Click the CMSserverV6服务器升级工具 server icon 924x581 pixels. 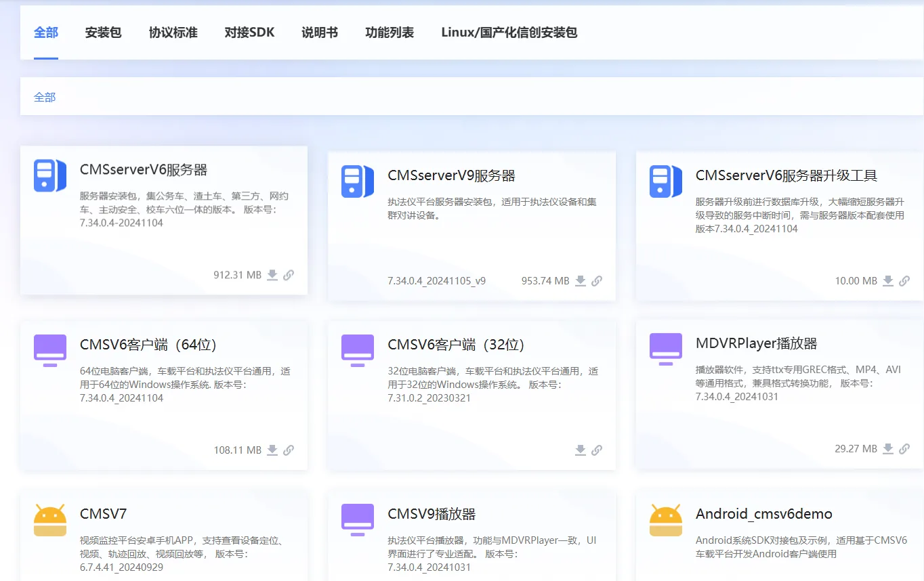[x=666, y=181]
